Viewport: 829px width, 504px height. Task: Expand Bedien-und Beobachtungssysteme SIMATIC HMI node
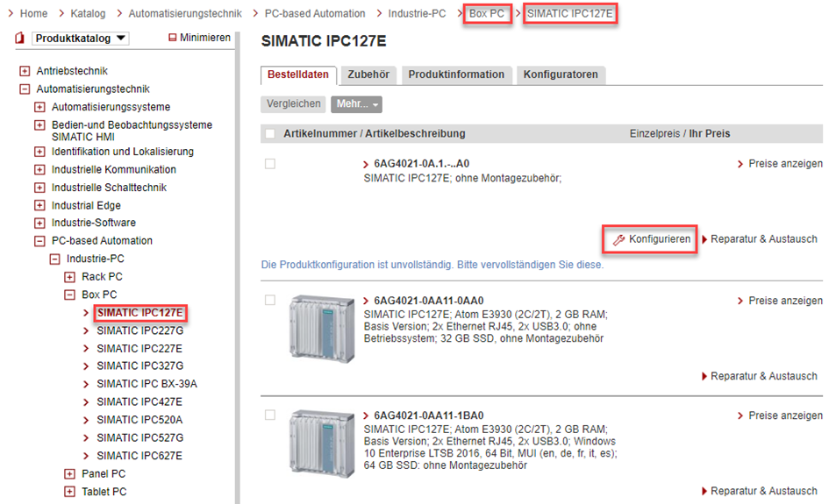point(39,125)
